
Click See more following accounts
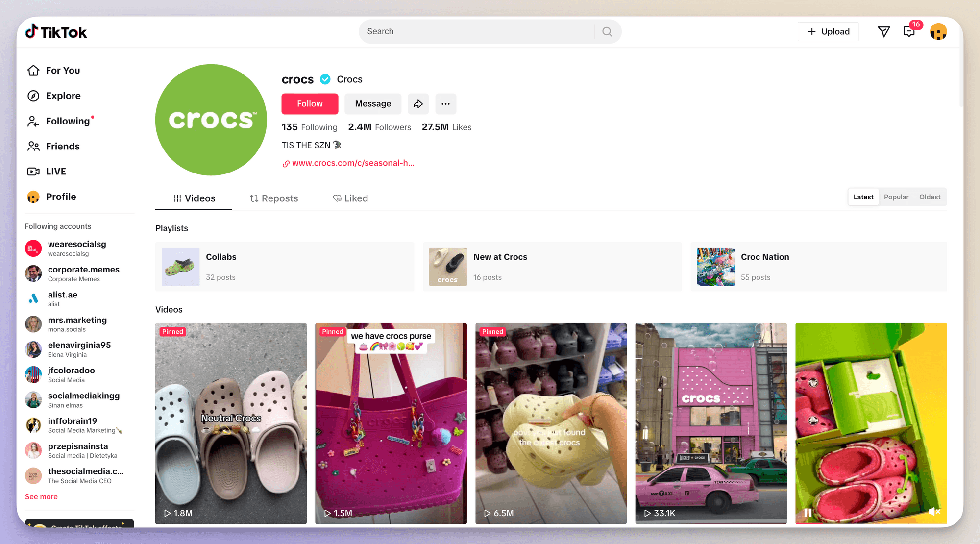click(41, 497)
